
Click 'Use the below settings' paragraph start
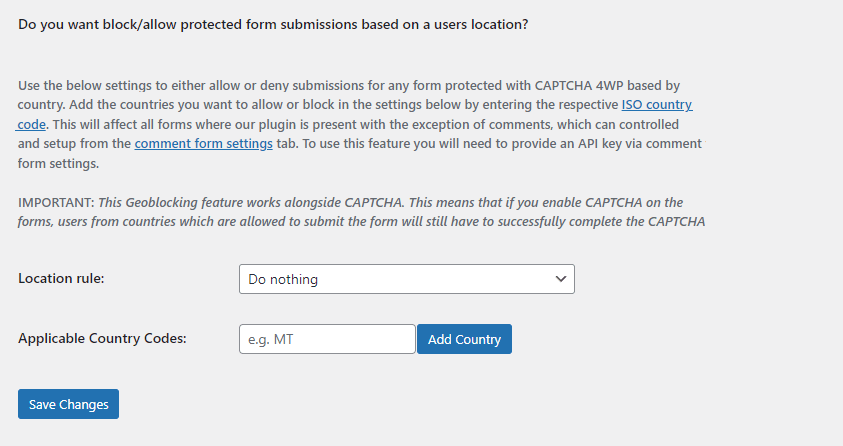point(80,86)
